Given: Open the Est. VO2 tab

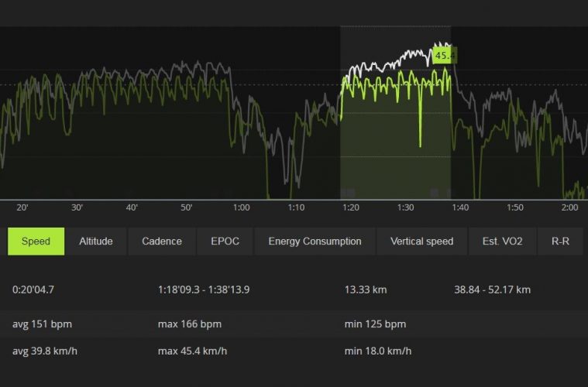Looking at the screenshot, I should [x=502, y=241].
